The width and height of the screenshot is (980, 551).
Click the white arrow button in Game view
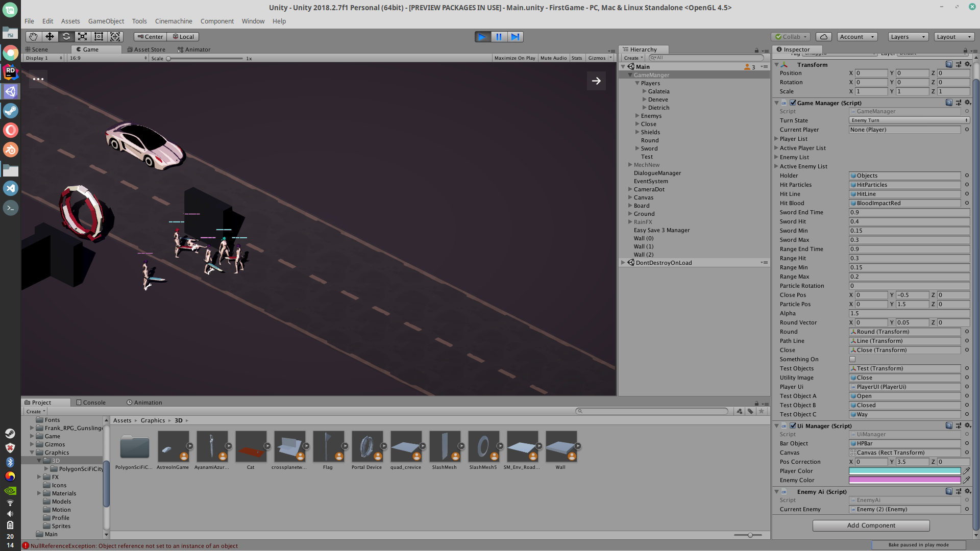coord(596,81)
